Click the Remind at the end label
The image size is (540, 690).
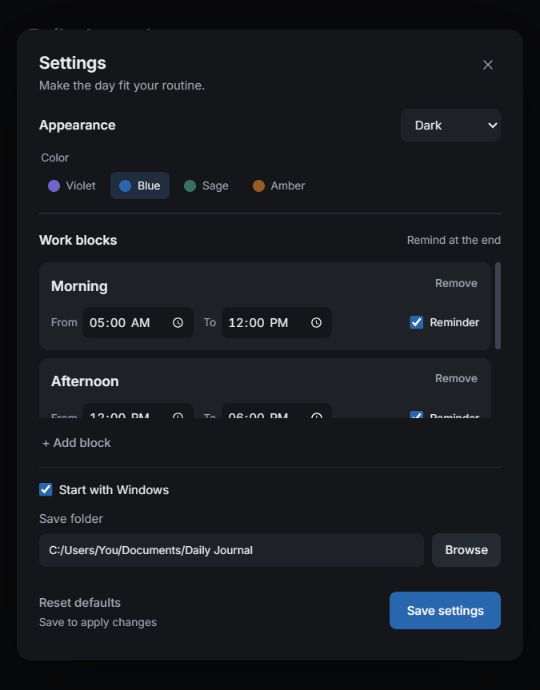(454, 240)
